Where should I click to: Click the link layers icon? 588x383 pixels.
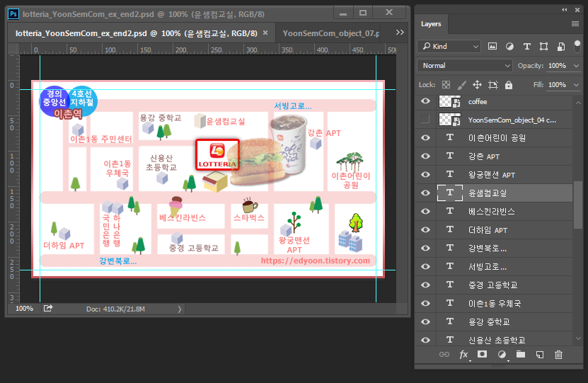point(444,355)
